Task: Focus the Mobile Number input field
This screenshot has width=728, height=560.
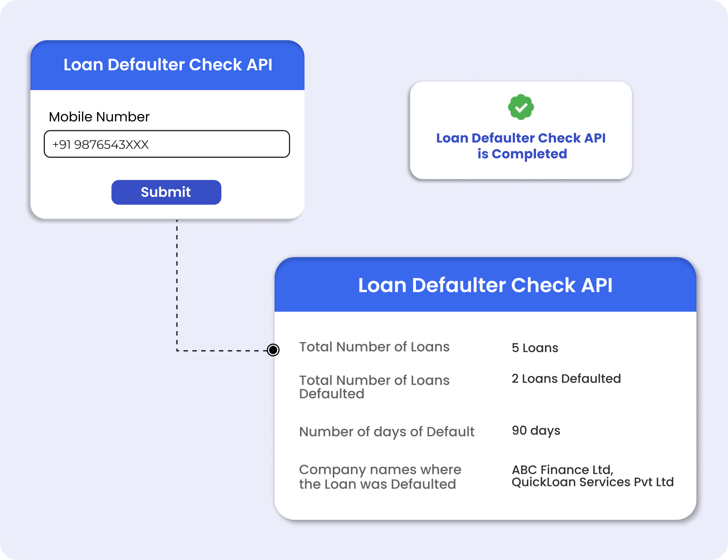Action: (x=167, y=144)
